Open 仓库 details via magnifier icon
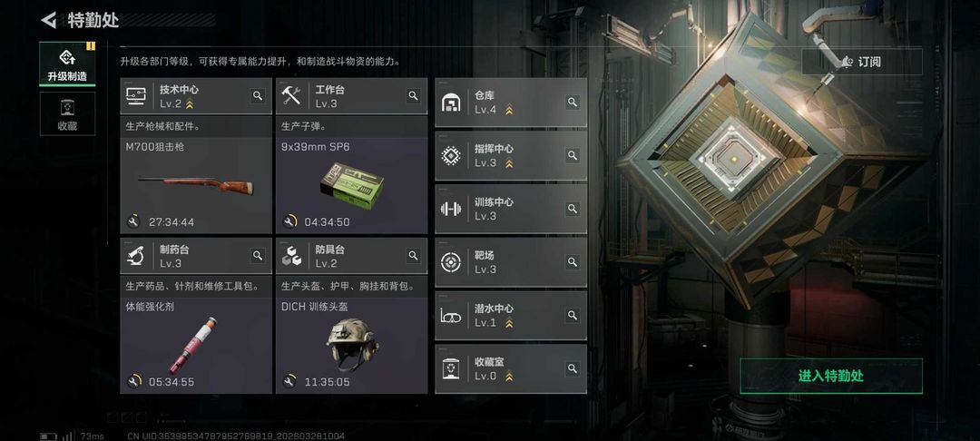This screenshot has height=441, width=980. (572, 102)
